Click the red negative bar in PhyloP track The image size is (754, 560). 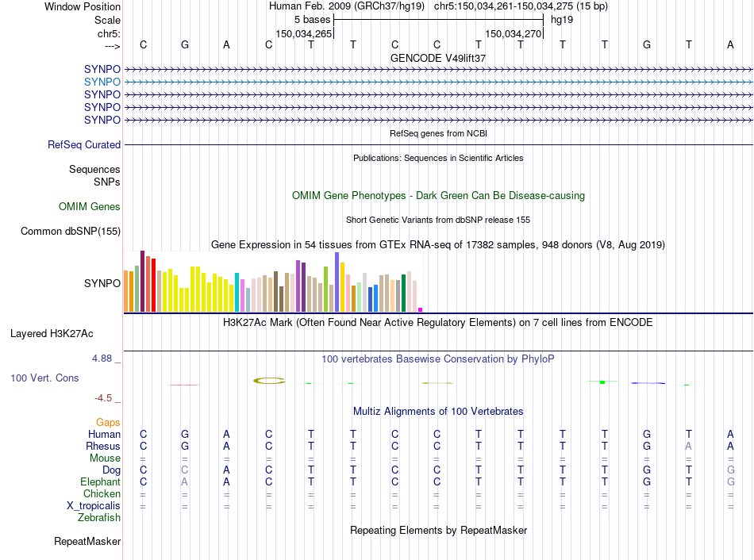click(183, 385)
